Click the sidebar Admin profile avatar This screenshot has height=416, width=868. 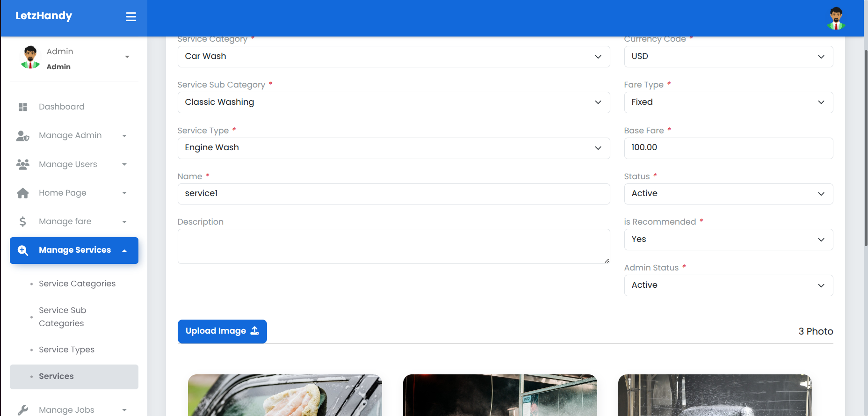tap(30, 58)
